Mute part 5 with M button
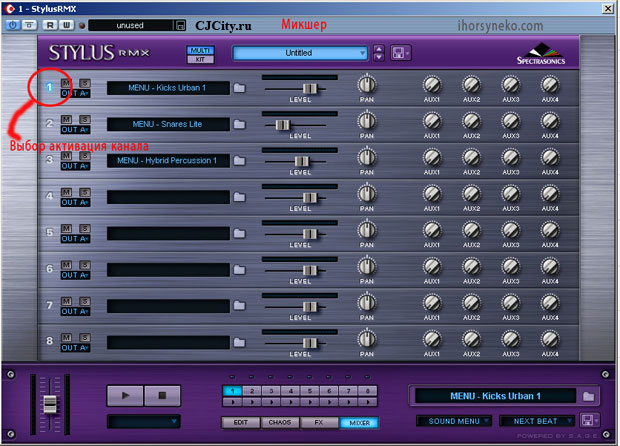This screenshot has height=446, width=620. pos(66,229)
